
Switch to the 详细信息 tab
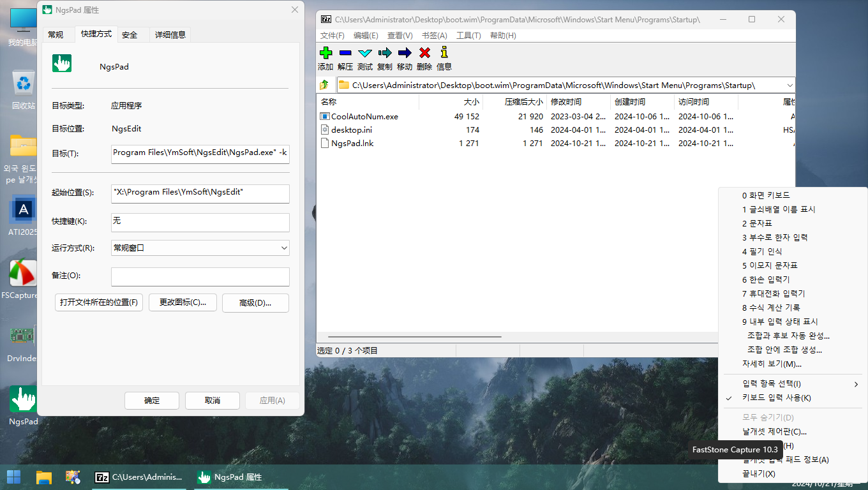pos(170,35)
